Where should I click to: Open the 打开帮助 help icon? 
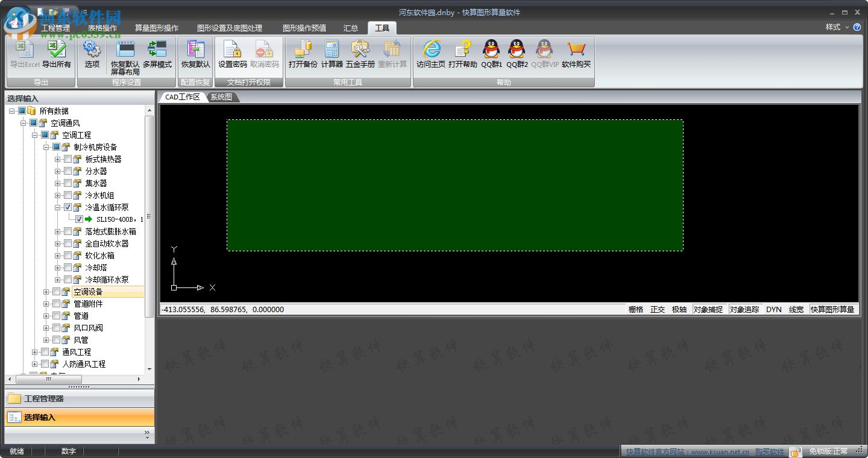[x=463, y=49]
